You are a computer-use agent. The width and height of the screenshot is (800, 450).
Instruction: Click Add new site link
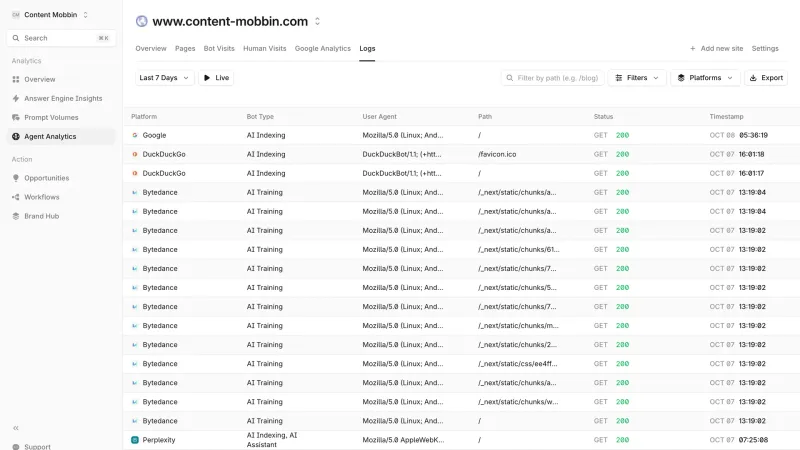pyautogui.click(x=716, y=48)
